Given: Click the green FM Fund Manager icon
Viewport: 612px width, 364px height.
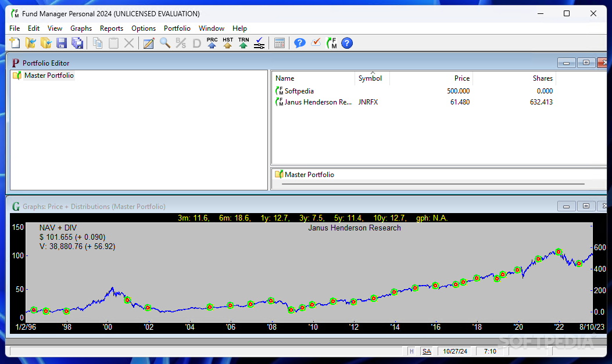Looking at the screenshot, I should click(x=331, y=43).
